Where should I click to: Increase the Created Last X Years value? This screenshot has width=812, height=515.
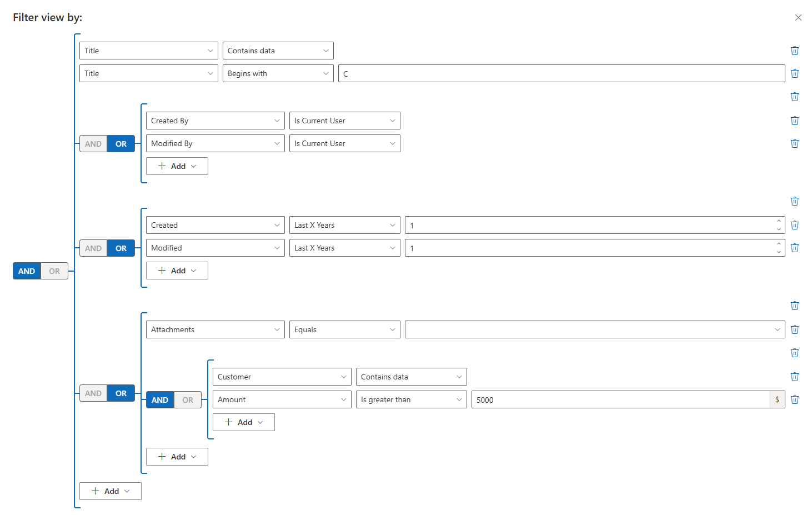click(779, 221)
